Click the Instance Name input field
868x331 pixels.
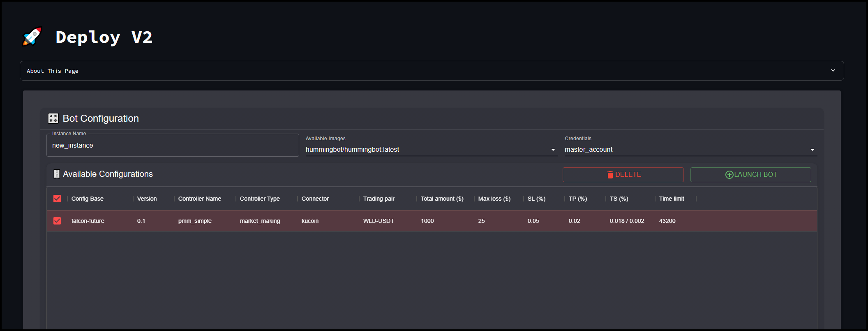click(173, 146)
